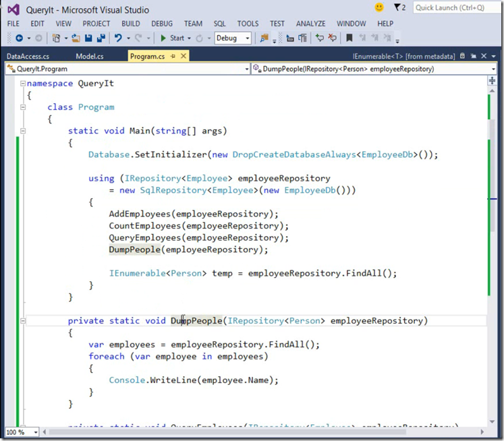Switch to the DataAccess.cs tab
The image size is (504, 441).
pyautogui.click(x=28, y=56)
